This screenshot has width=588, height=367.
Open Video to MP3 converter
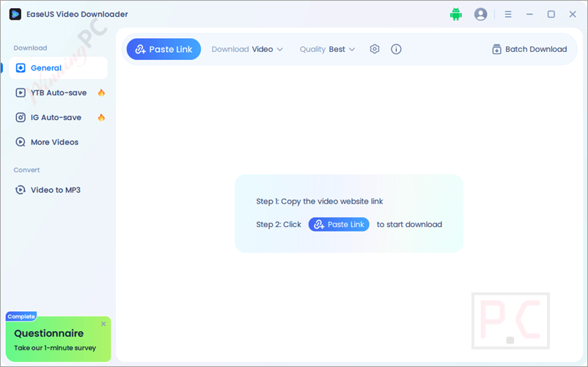(58, 190)
